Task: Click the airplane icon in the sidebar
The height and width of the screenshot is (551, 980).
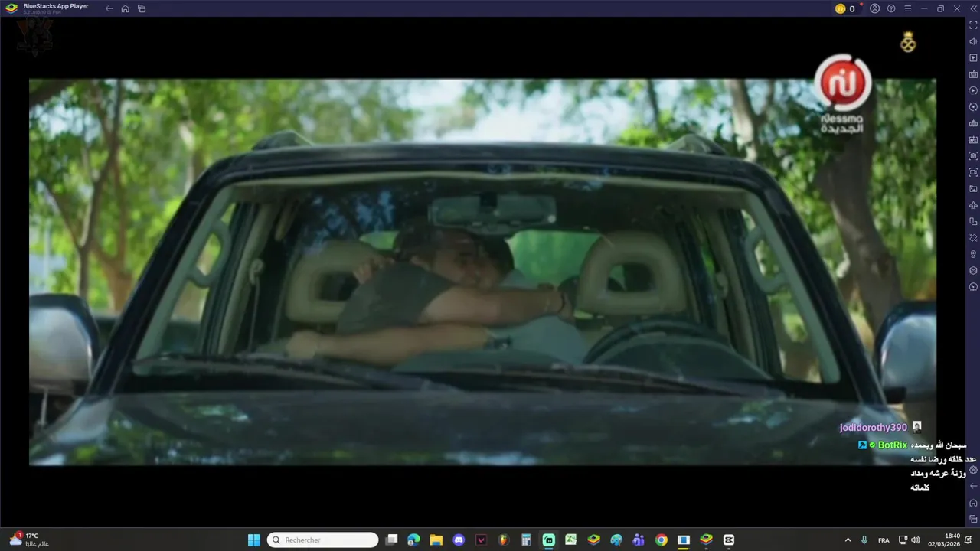Action: (x=973, y=205)
